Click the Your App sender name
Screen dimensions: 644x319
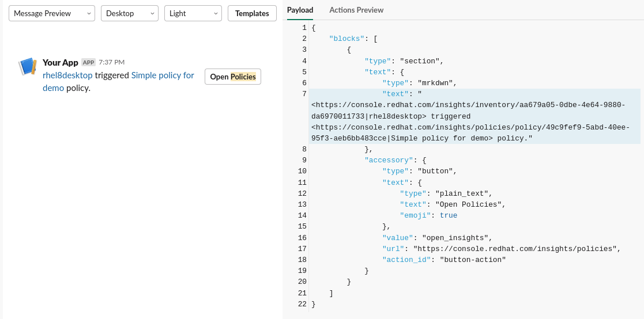[61, 62]
